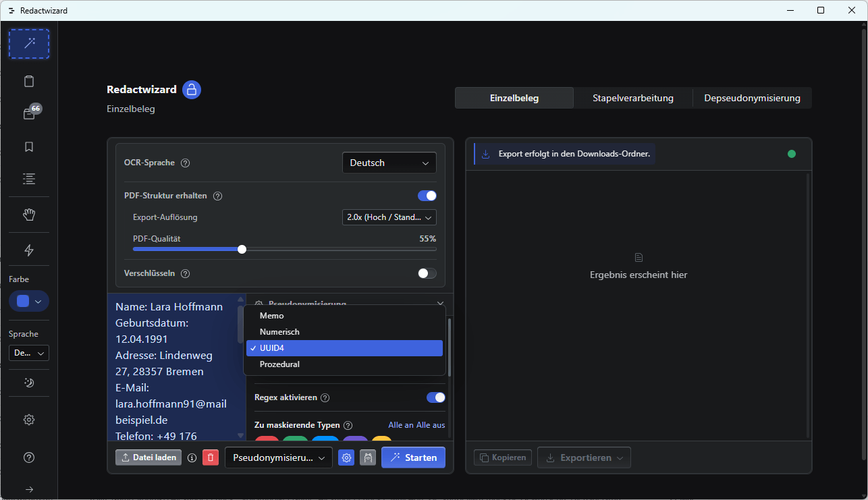Click the red trash delete icon
The image size is (868, 500).
point(211,457)
